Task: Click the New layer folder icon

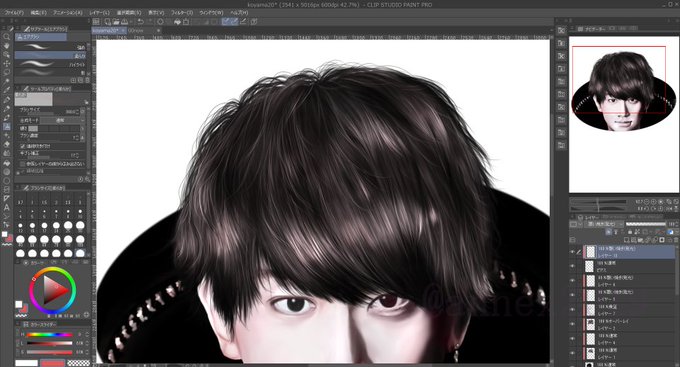Action: click(x=641, y=239)
